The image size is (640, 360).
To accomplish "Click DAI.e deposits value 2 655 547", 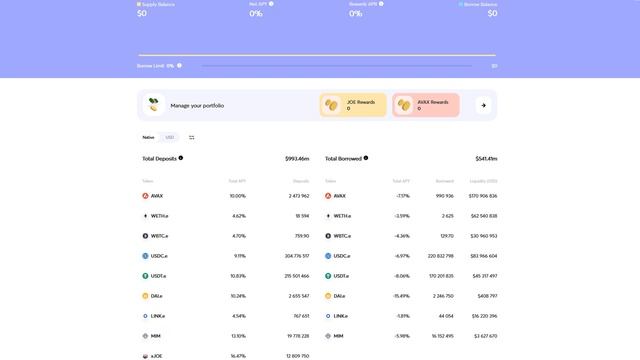I will [299, 296].
